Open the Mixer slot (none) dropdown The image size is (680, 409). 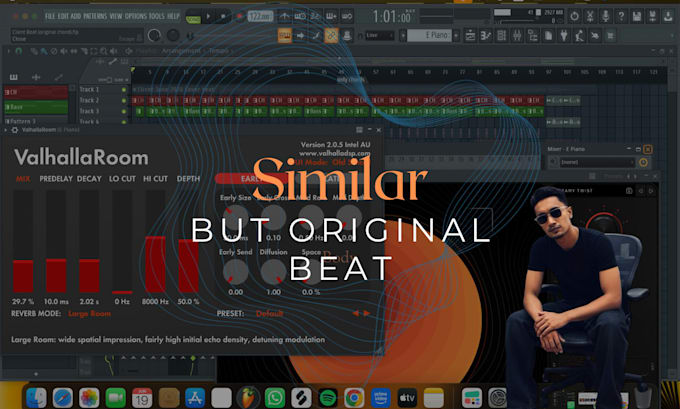(x=597, y=162)
